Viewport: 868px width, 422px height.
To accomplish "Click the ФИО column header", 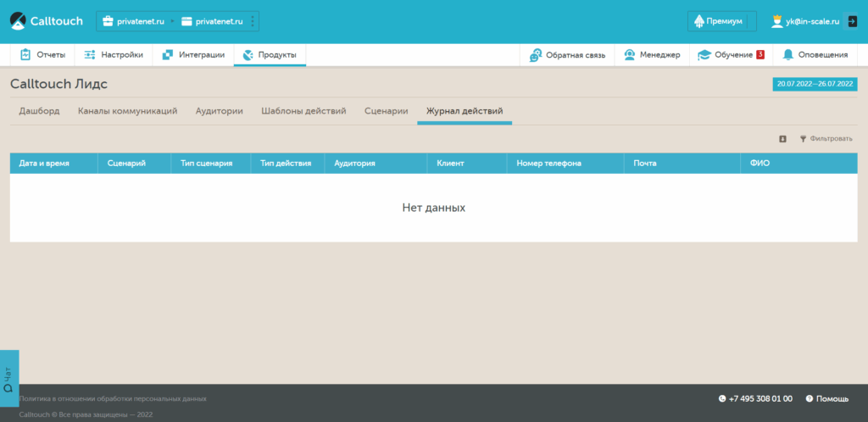I will pyautogui.click(x=799, y=164).
